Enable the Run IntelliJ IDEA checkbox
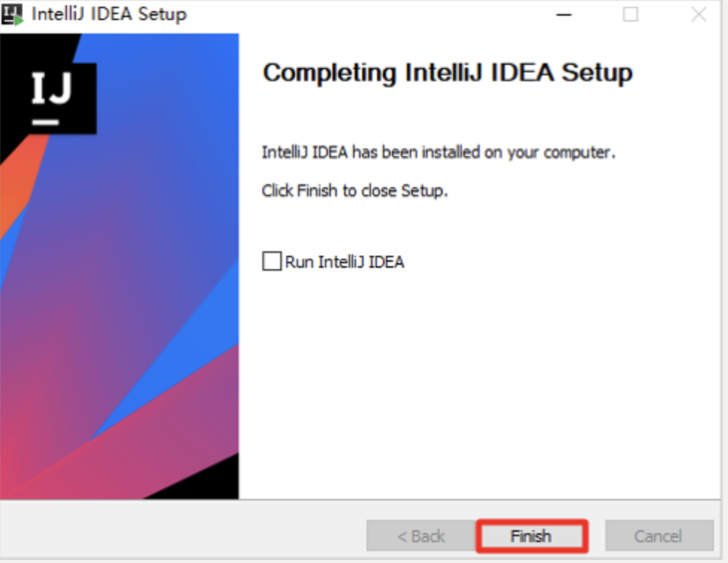 [272, 261]
